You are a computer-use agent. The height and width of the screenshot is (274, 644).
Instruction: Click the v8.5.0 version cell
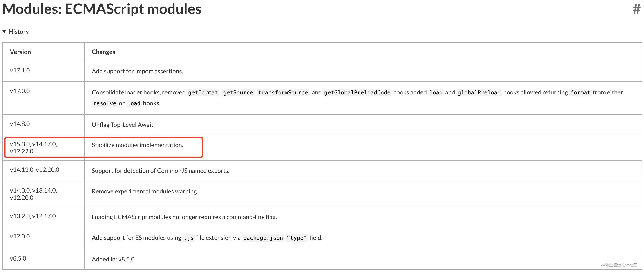pos(18,258)
